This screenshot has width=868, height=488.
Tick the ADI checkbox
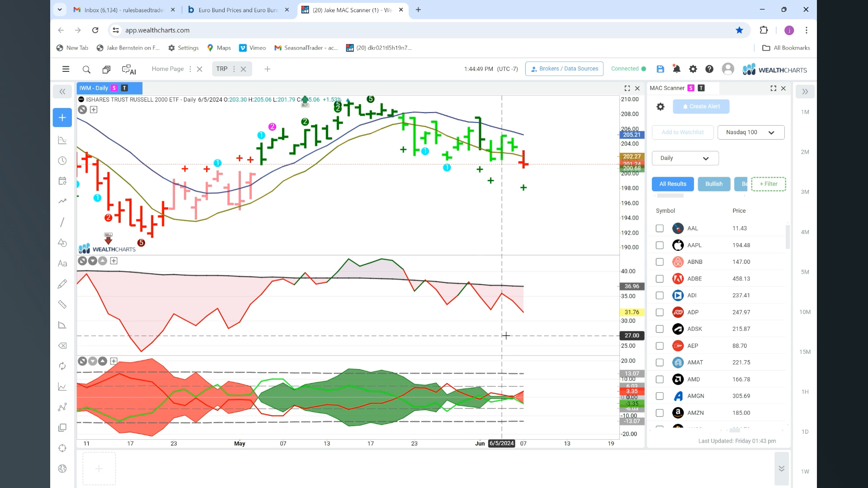(660, 296)
